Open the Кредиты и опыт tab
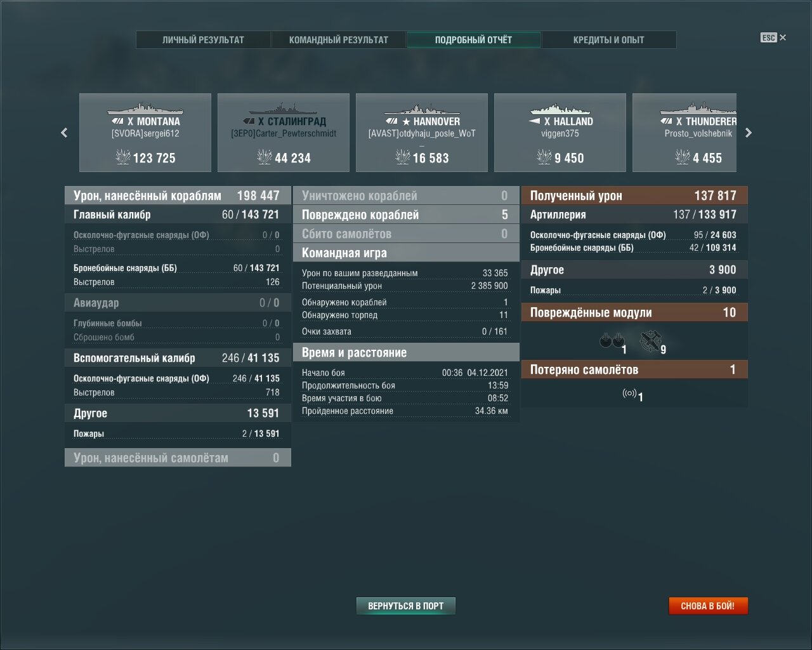812x650 pixels. pos(609,39)
